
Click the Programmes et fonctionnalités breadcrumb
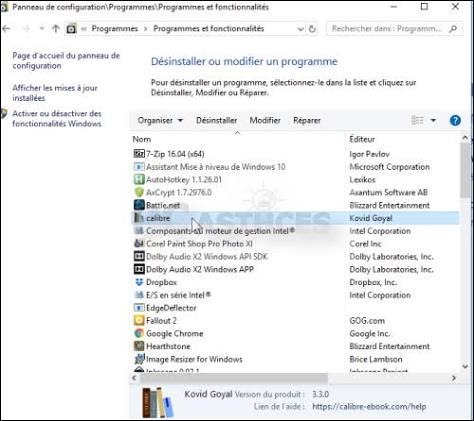pyautogui.click(x=209, y=29)
